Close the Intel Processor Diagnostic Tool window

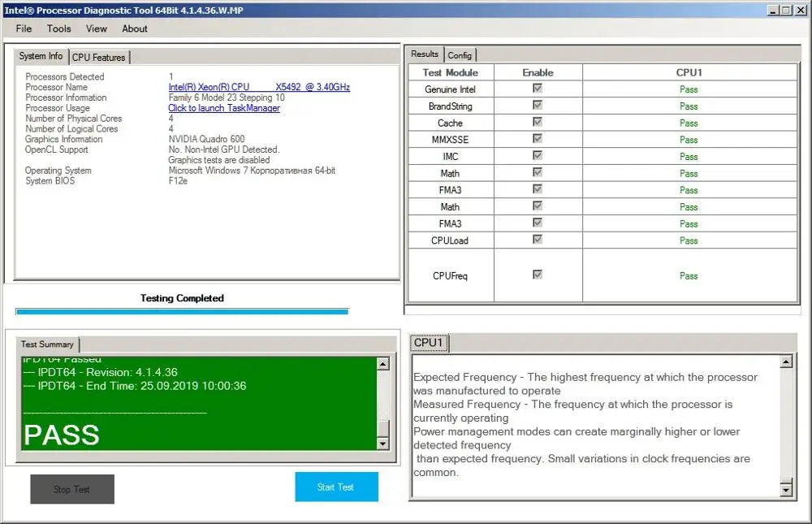[x=800, y=11]
